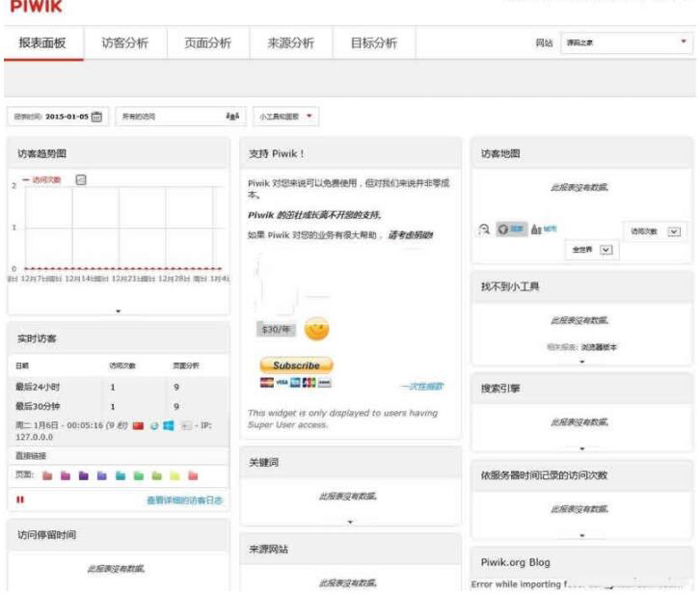
Task: Open the 查看详细的访客日志 link
Action: (184, 500)
